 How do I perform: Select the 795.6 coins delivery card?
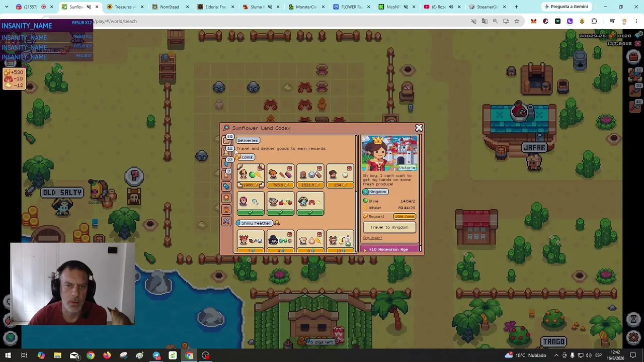[280, 176]
